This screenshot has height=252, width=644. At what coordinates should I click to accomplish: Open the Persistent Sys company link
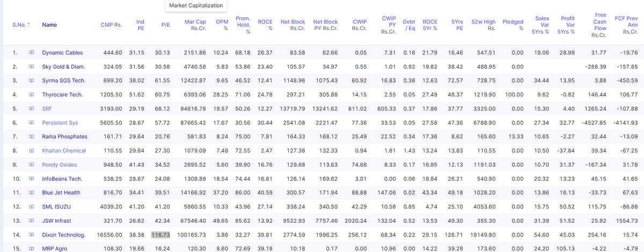[60, 123]
